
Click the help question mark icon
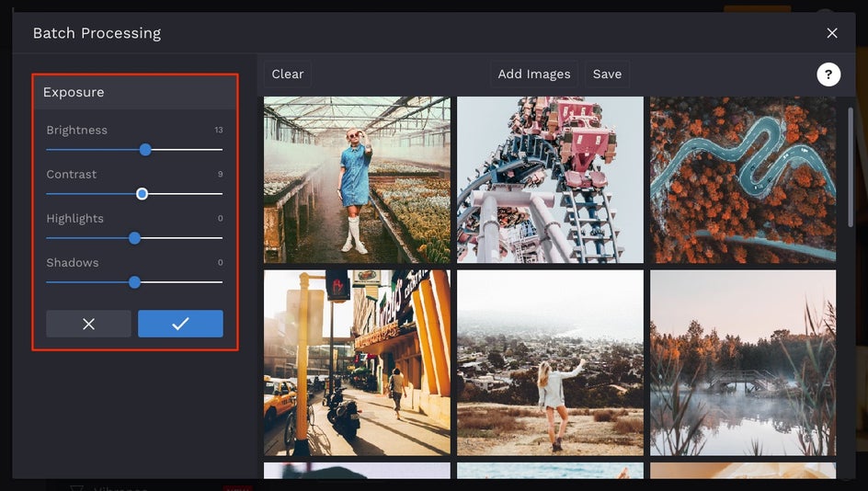tap(828, 74)
